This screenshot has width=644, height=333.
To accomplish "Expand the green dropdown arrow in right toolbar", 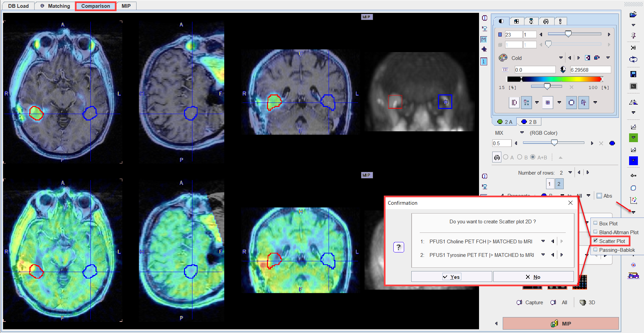I will tap(633, 138).
